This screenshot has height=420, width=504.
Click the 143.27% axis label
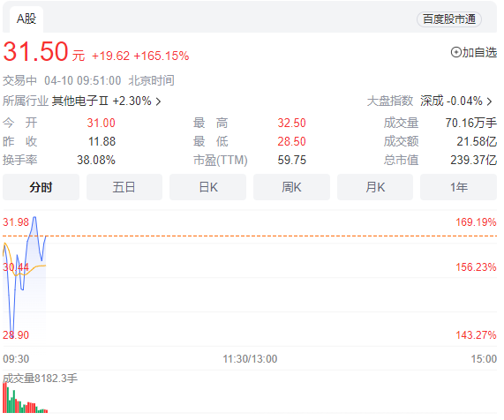pyautogui.click(x=476, y=335)
